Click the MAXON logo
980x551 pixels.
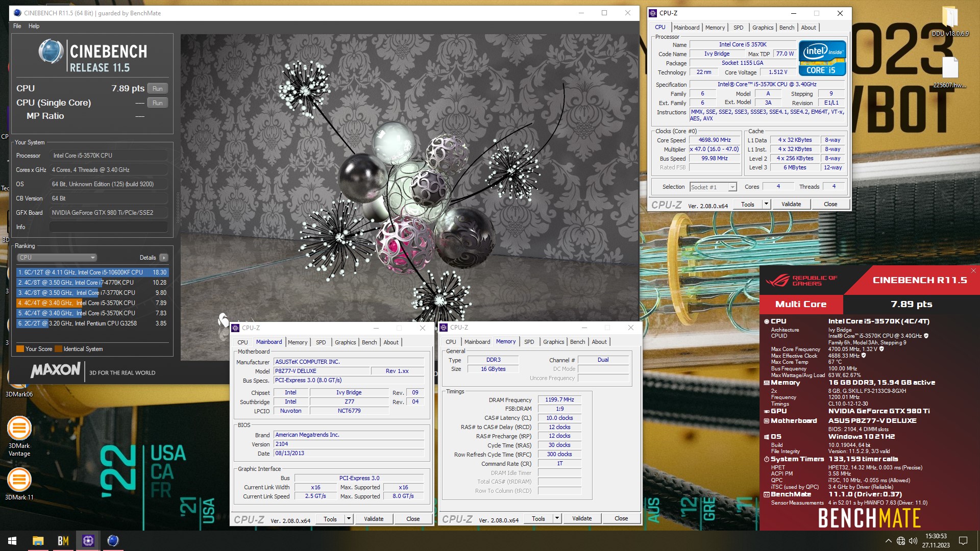[56, 370]
